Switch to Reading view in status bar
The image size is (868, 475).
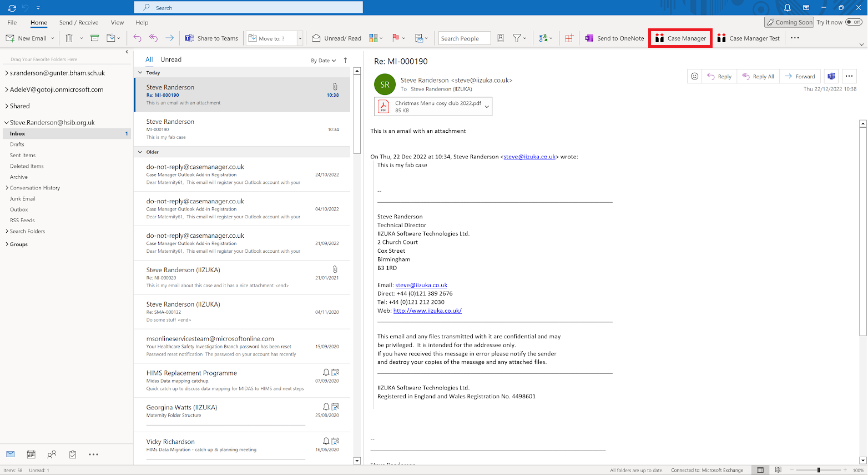(x=778, y=470)
